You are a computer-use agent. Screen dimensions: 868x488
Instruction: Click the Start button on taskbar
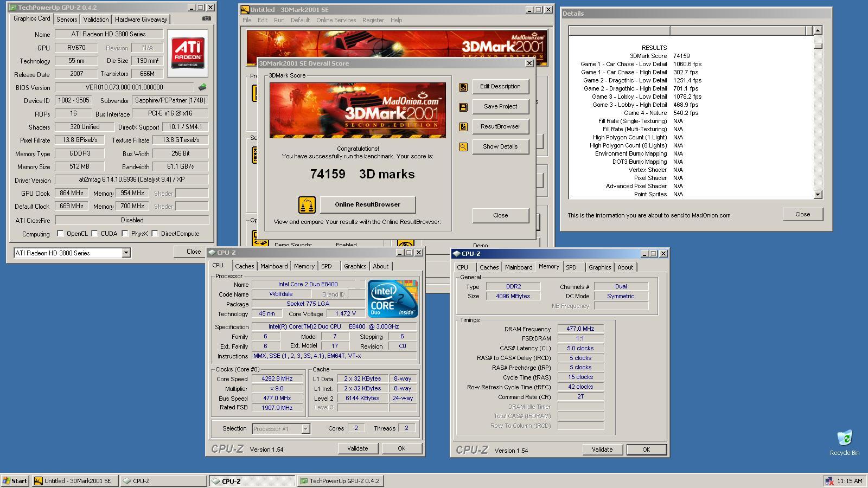click(15, 481)
